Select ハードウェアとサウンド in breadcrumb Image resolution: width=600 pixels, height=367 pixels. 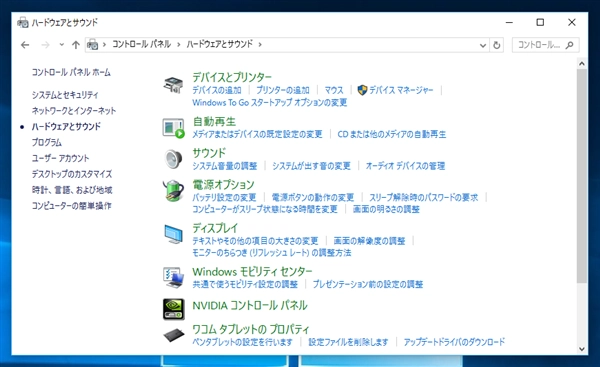point(220,44)
